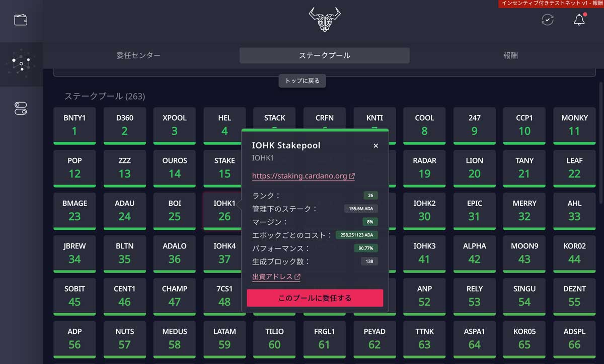The width and height of the screenshot is (604, 364).
Task: Select the LION stake pool tile
Action: point(474,168)
